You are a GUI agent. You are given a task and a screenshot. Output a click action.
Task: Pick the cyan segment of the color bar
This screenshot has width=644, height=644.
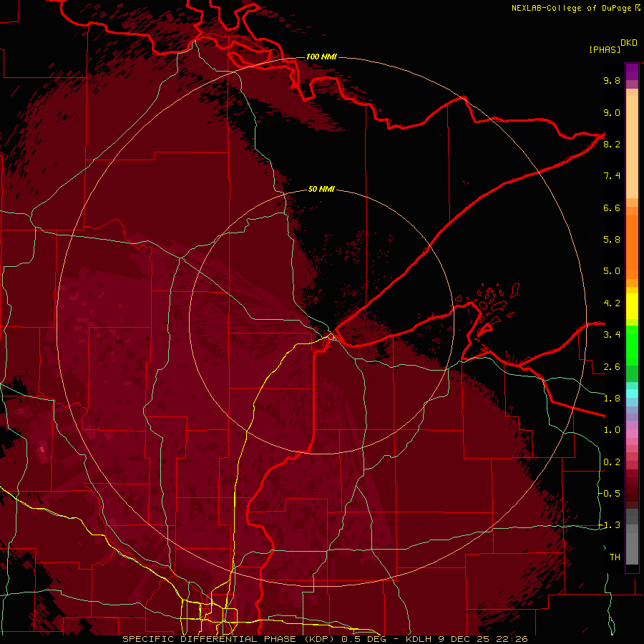tap(632, 394)
